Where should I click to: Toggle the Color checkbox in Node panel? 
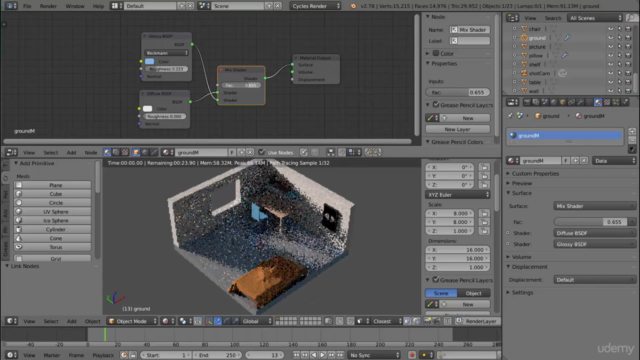pyautogui.click(x=436, y=53)
